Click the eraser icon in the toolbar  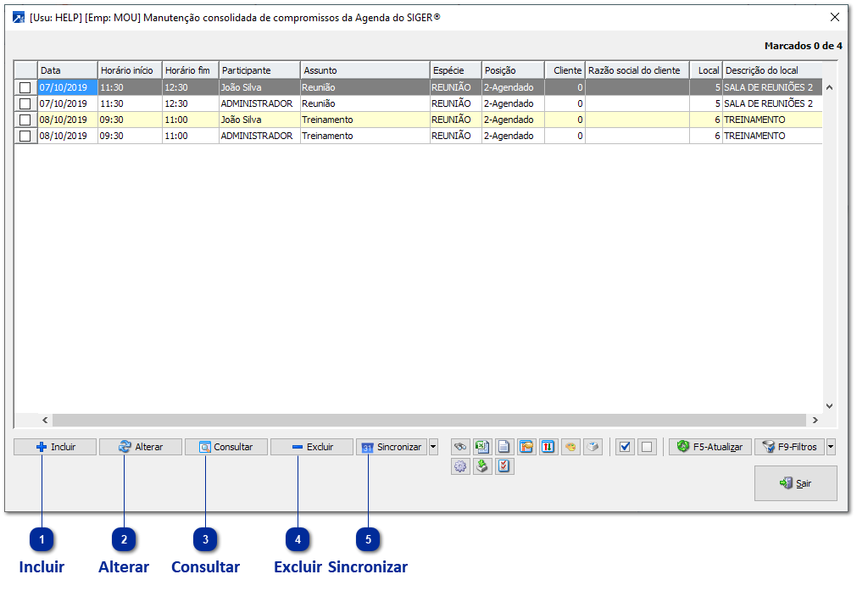[x=593, y=447]
